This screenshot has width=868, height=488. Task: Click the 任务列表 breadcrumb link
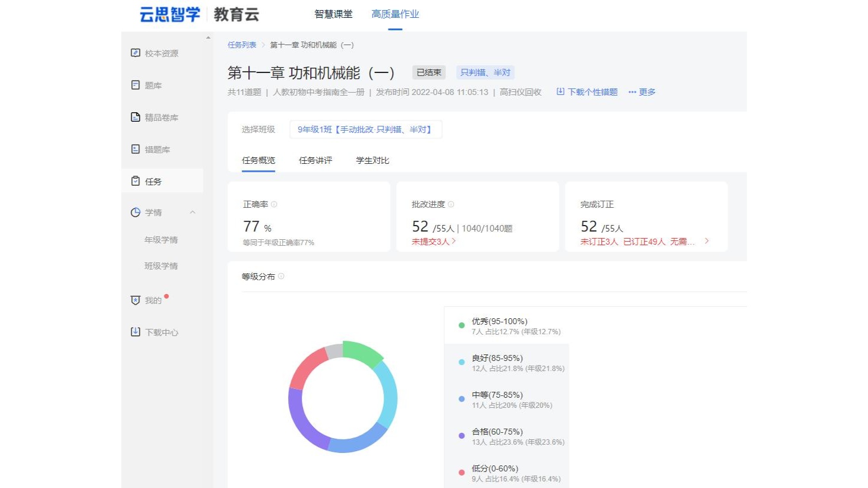(242, 45)
